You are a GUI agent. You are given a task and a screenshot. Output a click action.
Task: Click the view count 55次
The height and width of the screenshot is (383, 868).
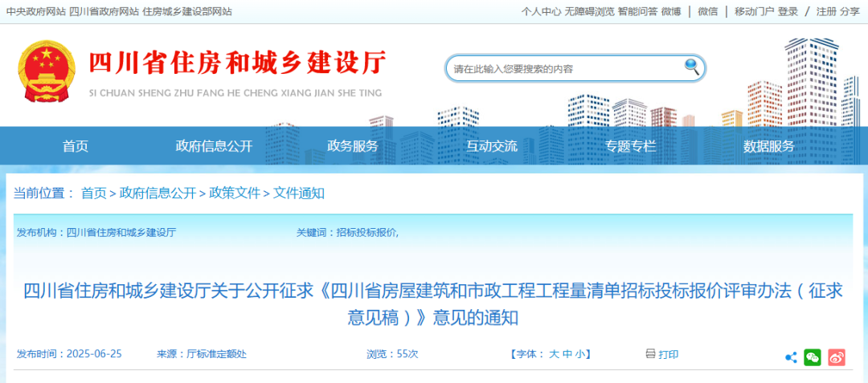click(x=407, y=354)
